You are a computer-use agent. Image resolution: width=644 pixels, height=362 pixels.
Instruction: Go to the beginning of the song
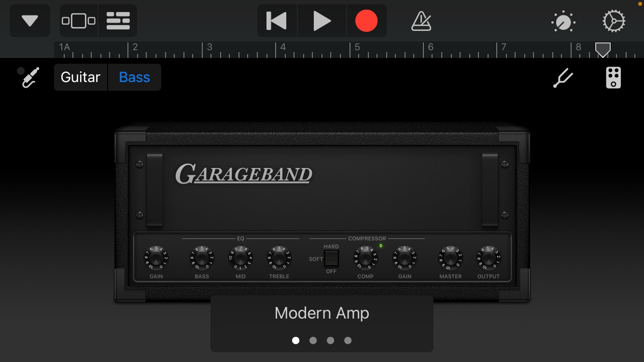(x=277, y=21)
